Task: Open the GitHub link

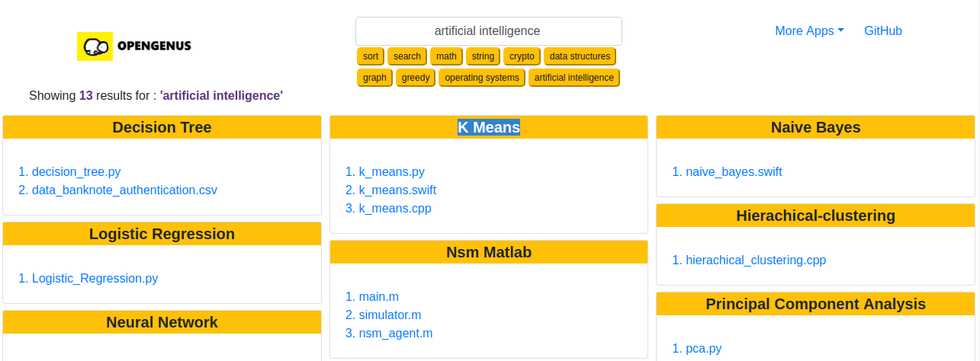Action: click(882, 31)
